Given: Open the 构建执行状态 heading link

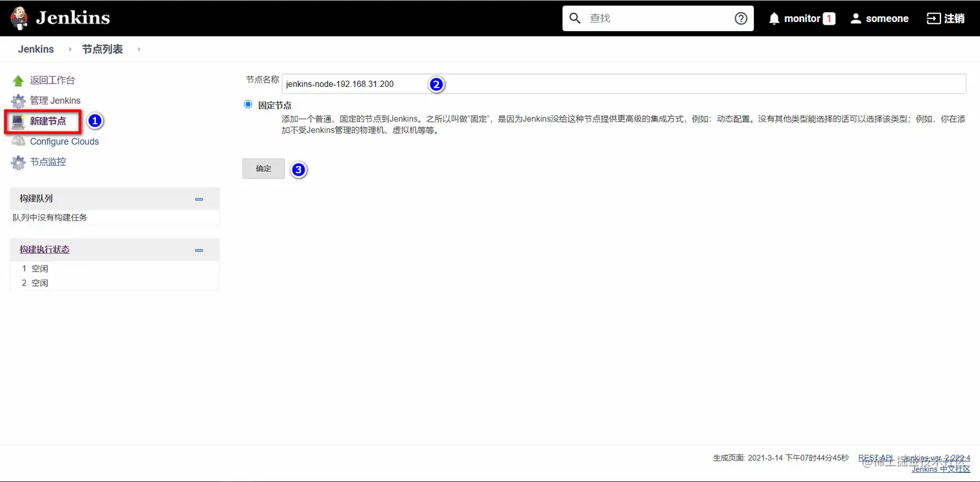Looking at the screenshot, I should [x=44, y=250].
